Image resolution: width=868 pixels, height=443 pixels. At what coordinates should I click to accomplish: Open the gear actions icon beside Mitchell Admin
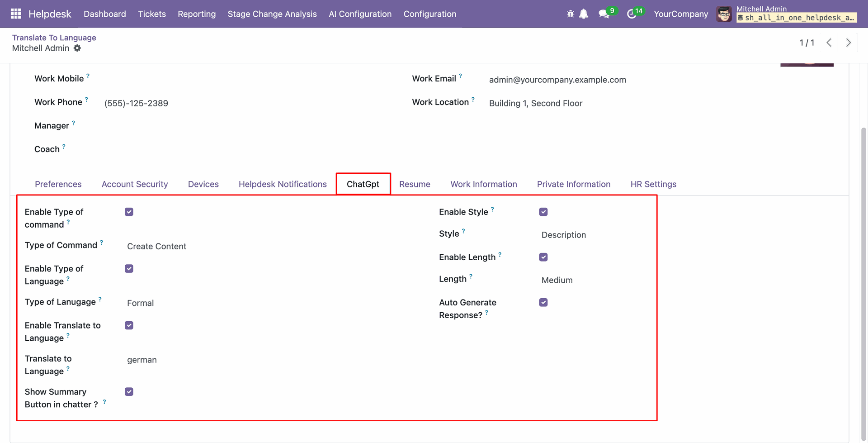click(x=77, y=48)
